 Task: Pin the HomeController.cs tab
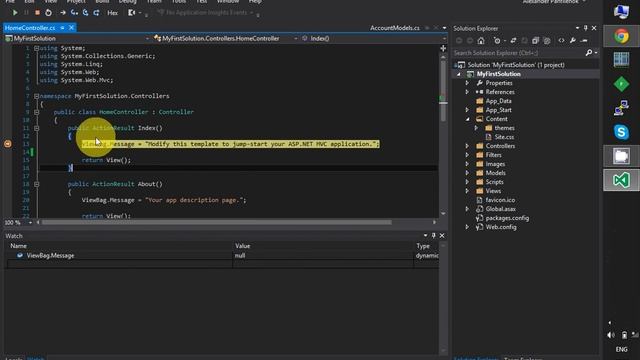coord(62,28)
